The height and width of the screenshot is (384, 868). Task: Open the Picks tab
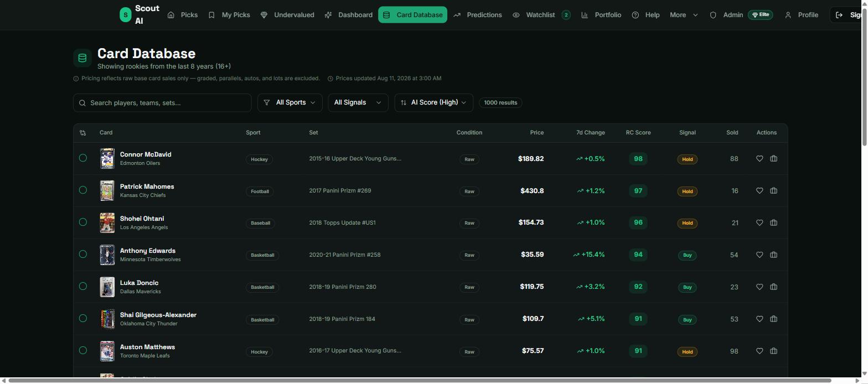coord(183,15)
